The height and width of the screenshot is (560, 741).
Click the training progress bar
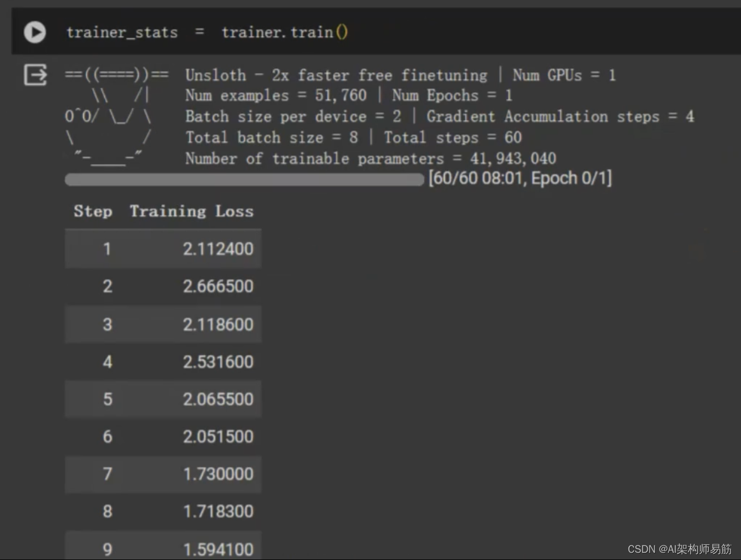[245, 180]
